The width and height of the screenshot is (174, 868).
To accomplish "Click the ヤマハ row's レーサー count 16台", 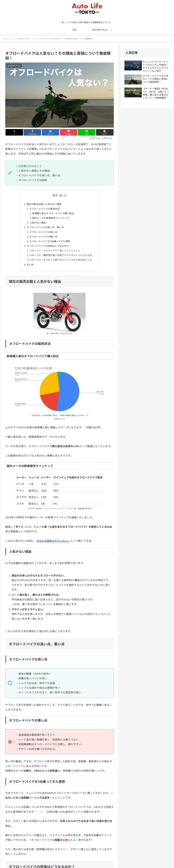I will tap(44, 491).
